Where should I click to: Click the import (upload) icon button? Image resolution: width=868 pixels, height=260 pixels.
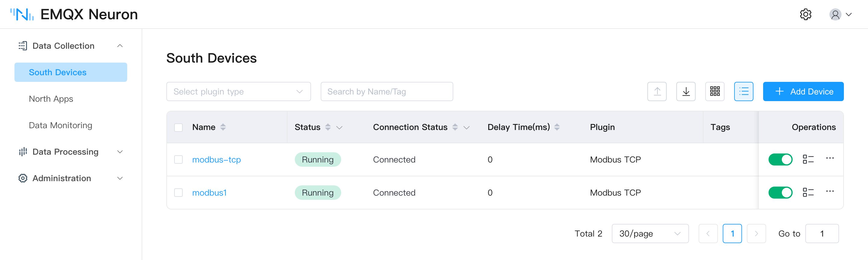[657, 91]
